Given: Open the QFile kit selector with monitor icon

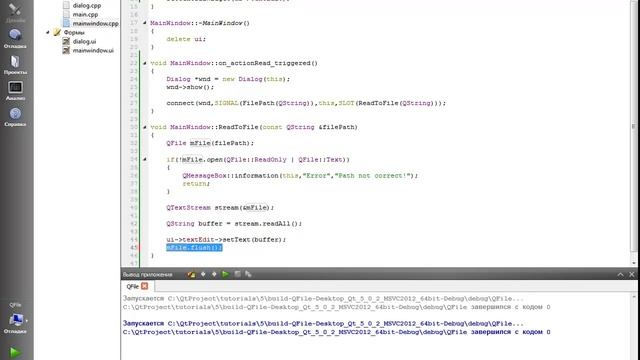Looking at the screenshot, I should pos(16,319).
